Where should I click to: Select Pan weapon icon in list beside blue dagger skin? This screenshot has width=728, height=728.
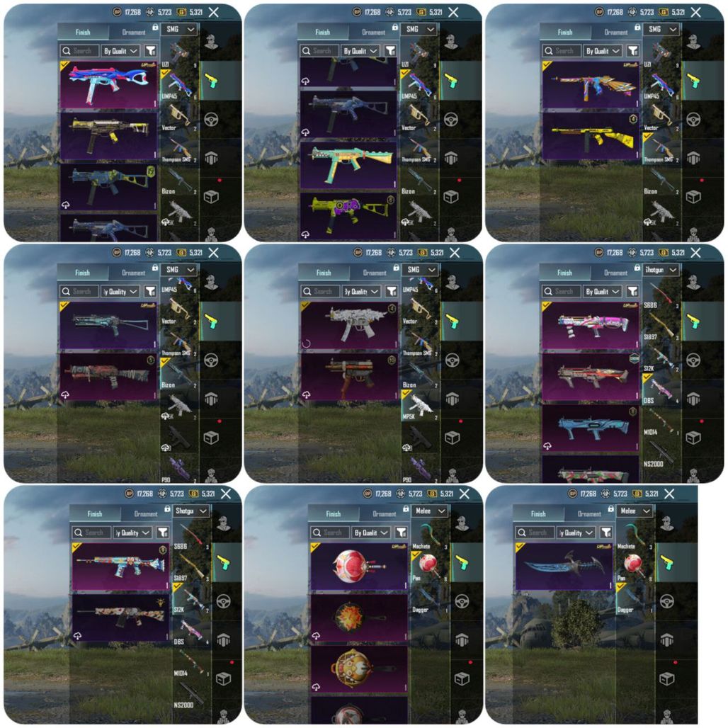coord(632,567)
